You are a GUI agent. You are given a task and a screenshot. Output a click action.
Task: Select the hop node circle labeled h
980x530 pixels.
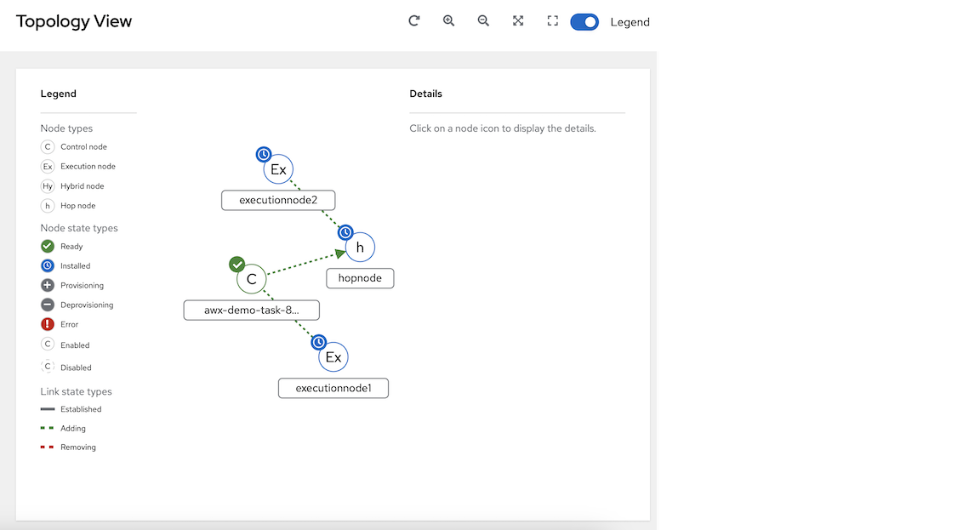pyautogui.click(x=360, y=248)
